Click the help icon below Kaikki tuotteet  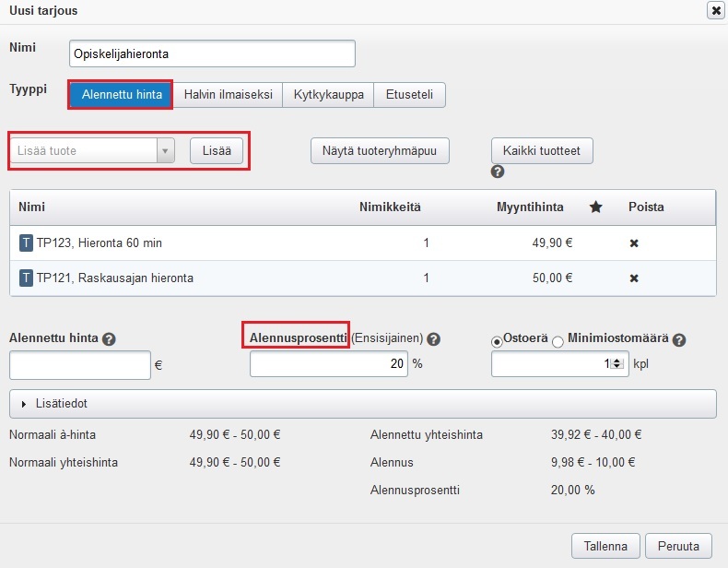click(498, 172)
